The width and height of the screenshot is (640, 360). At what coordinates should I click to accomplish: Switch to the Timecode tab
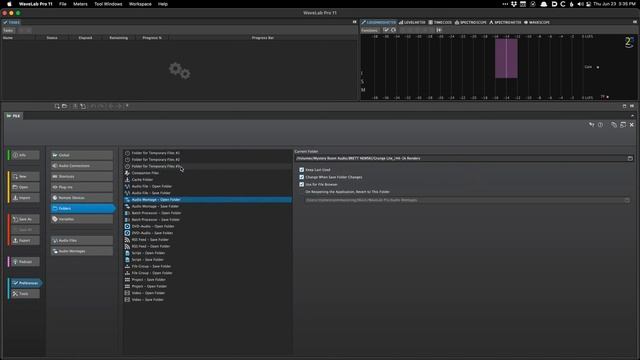[440, 22]
